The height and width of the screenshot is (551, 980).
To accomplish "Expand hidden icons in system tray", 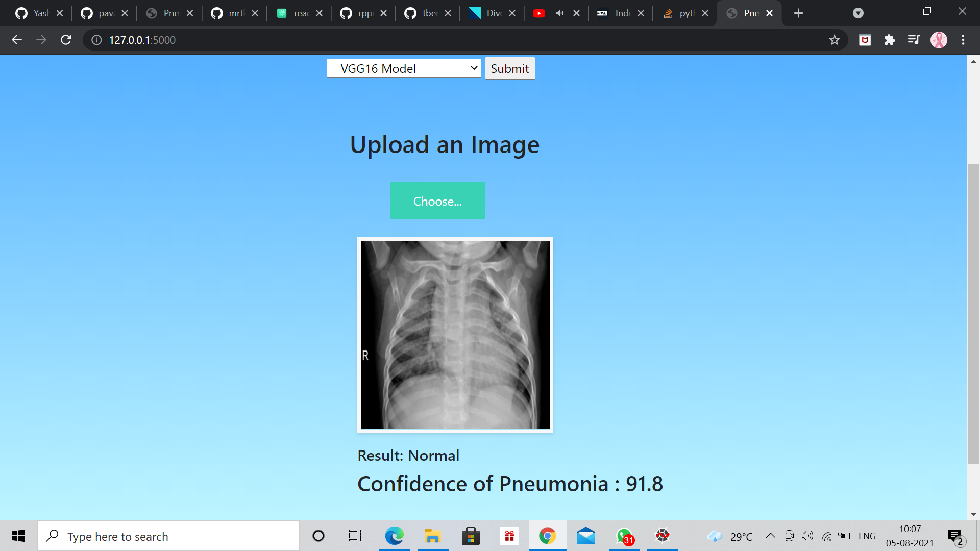I will point(771,536).
